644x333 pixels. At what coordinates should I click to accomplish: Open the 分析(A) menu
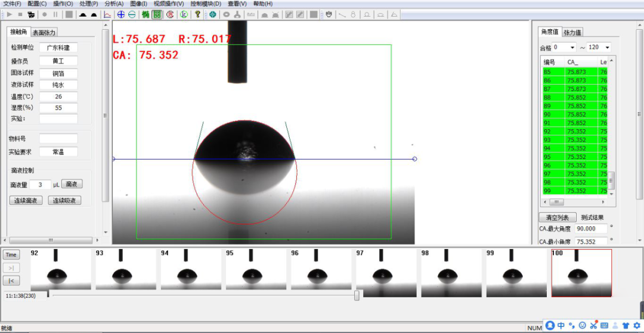(x=113, y=4)
